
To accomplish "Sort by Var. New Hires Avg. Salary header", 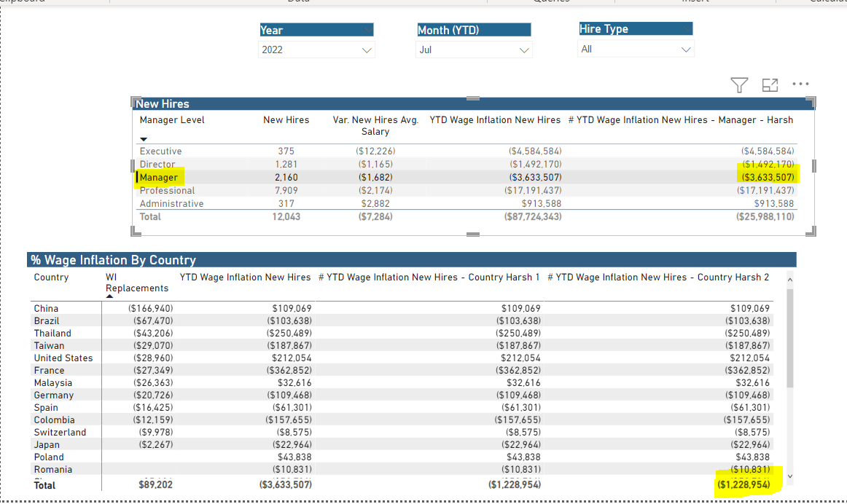I will tap(375, 126).
